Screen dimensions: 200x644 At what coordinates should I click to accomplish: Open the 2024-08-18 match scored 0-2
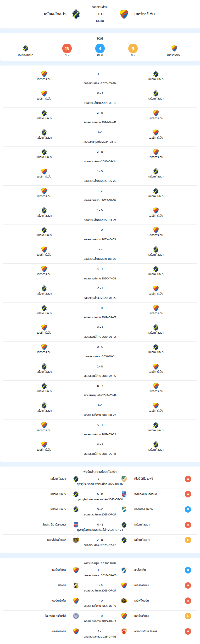[x=100, y=98]
